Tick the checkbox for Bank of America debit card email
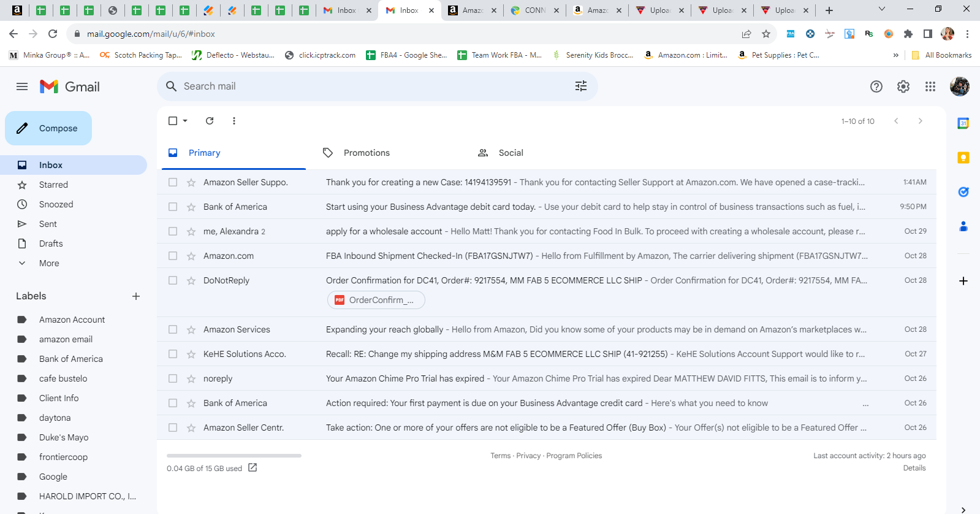This screenshot has width=980, height=514. tap(173, 207)
